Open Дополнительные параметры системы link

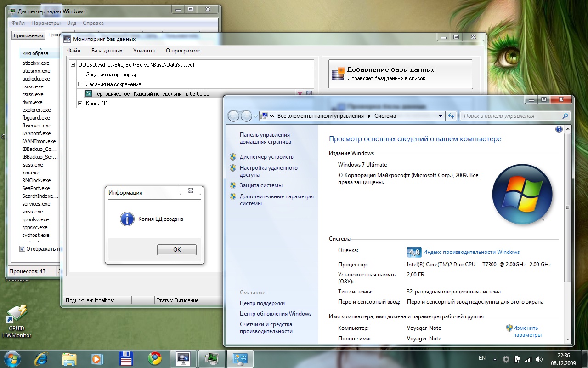point(277,200)
